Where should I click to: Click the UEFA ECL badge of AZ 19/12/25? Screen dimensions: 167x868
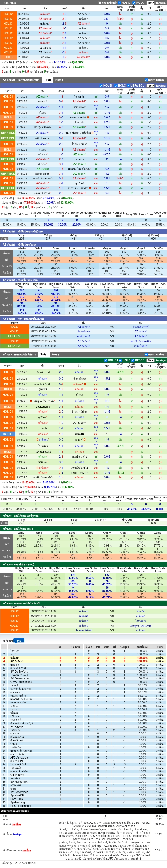click(x=8, y=133)
